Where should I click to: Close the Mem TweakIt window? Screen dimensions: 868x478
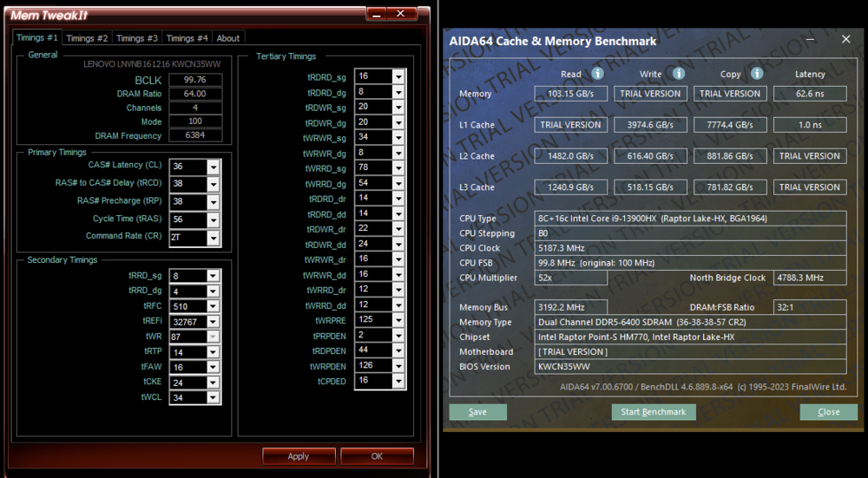(x=400, y=14)
